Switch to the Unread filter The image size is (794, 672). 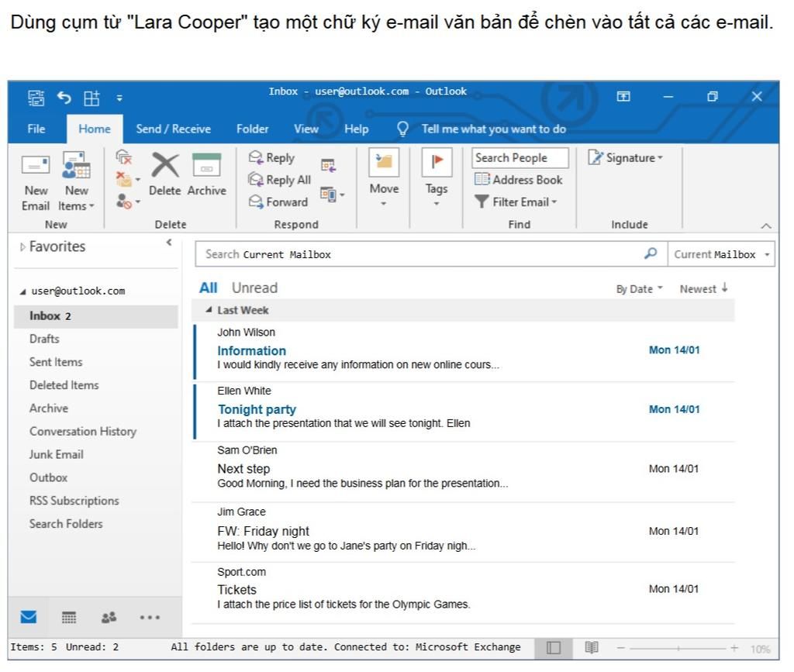(x=254, y=288)
